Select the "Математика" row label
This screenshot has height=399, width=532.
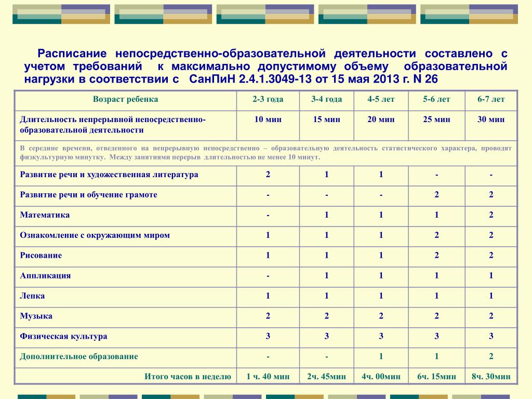coord(45,215)
